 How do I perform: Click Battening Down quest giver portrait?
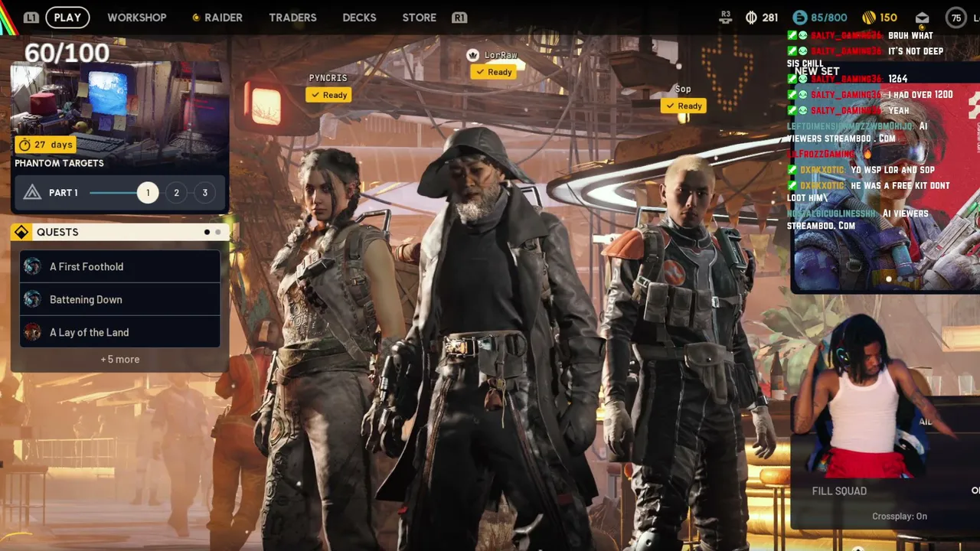32,299
